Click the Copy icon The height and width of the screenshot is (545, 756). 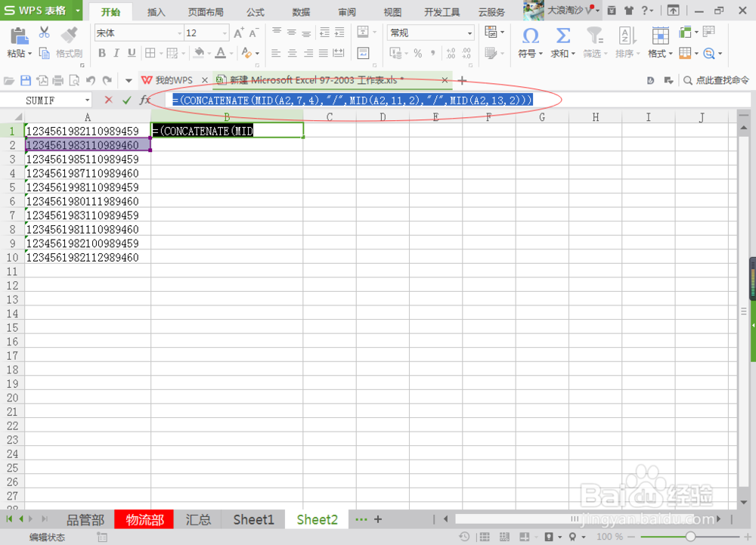pos(44,53)
